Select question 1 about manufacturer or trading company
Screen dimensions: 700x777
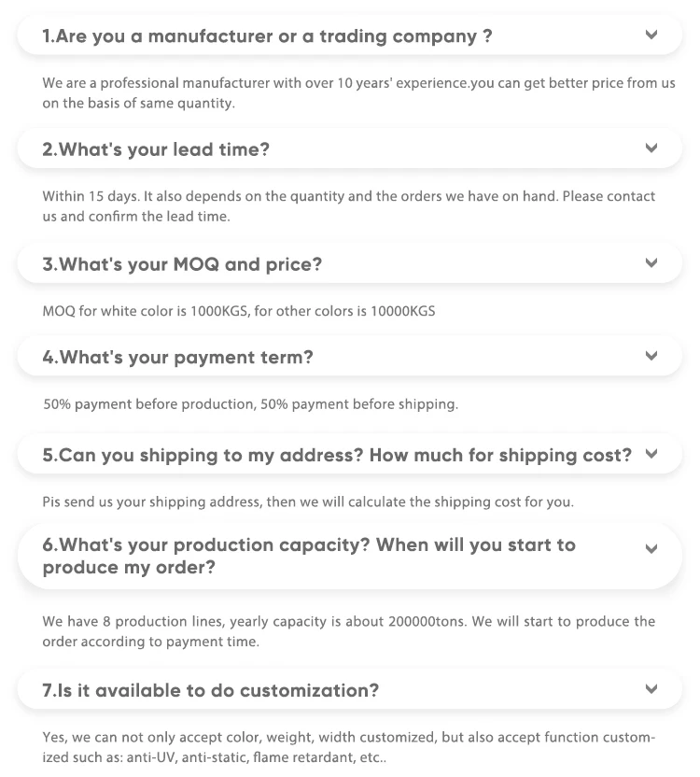267,36
